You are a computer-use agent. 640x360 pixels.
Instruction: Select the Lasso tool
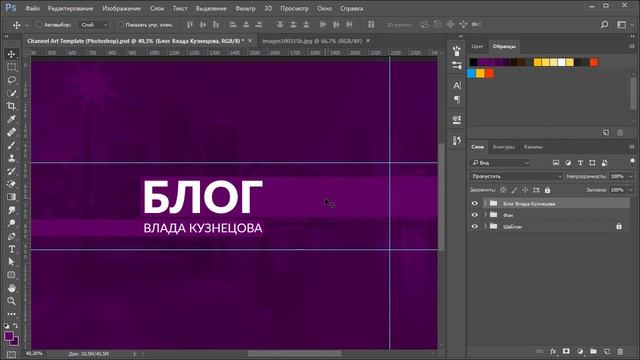tap(11, 80)
